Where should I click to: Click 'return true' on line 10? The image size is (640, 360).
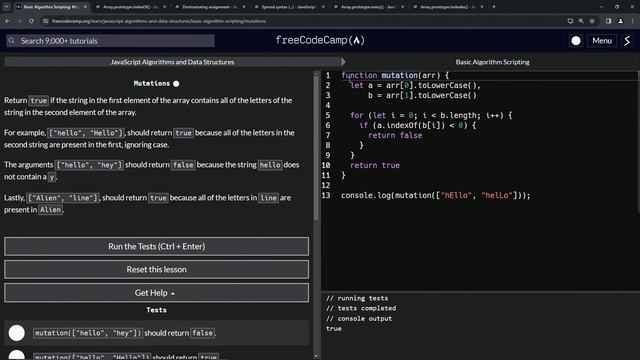(375, 165)
